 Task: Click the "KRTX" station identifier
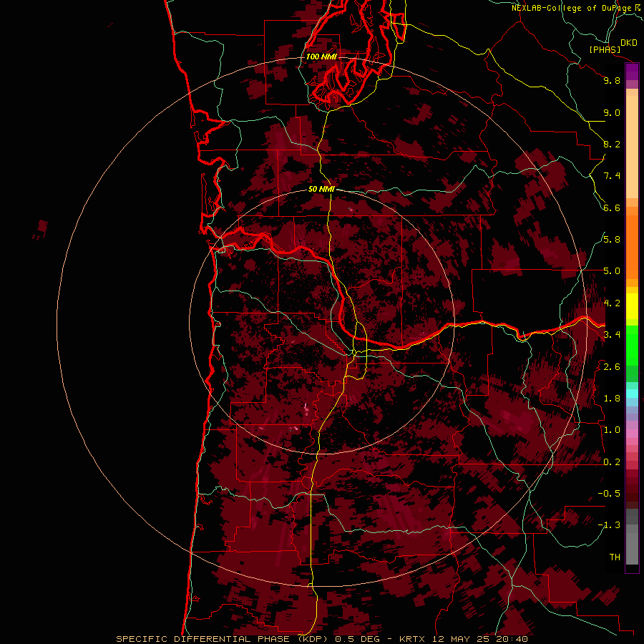point(412,639)
